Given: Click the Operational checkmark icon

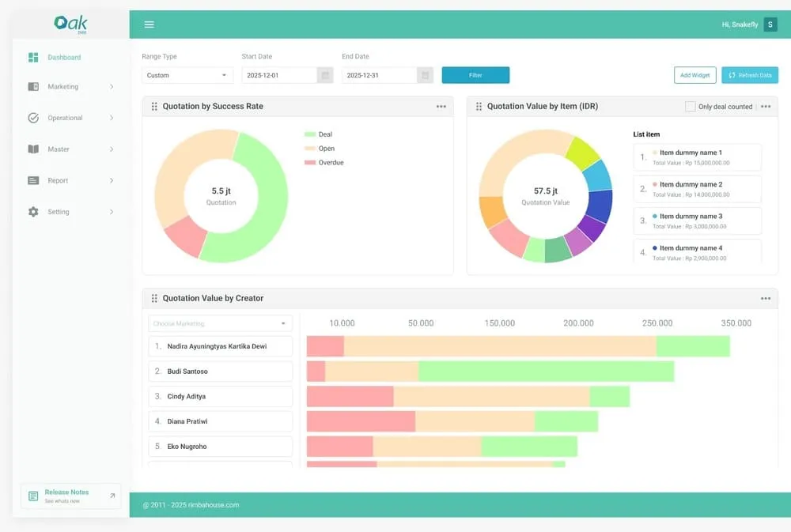Looking at the screenshot, I should (x=32, y=118).
